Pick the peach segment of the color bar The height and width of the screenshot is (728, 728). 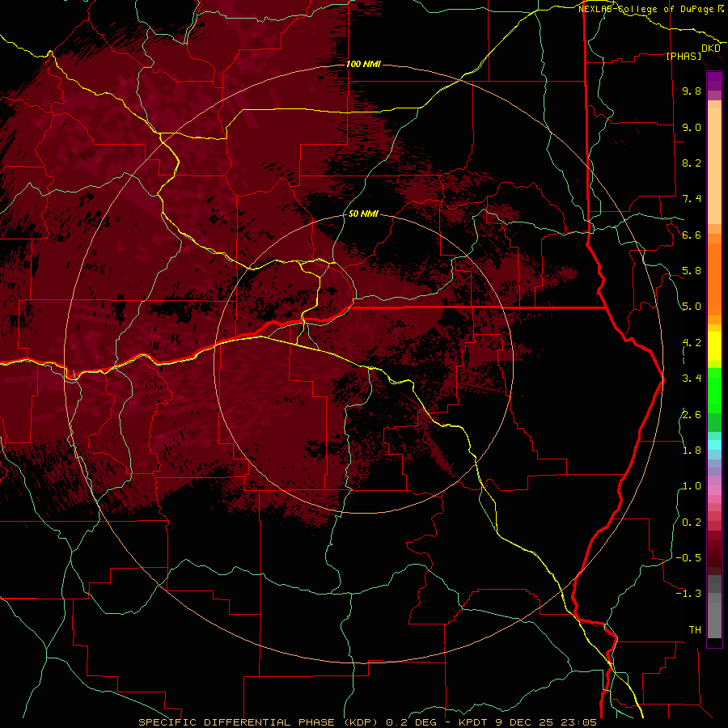point(714,167)
